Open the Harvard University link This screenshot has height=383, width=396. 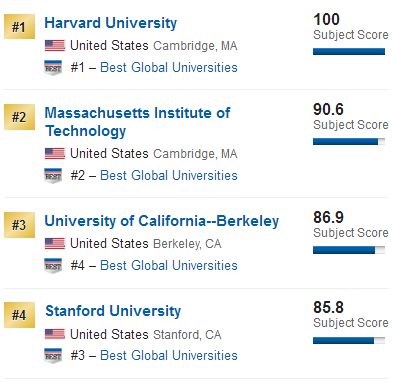point(111,23)
